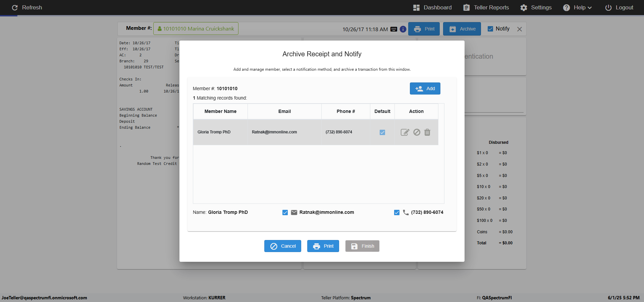Open Settings from the top bar
Viewport: 644px width, 302px height.
click(536, 7)
